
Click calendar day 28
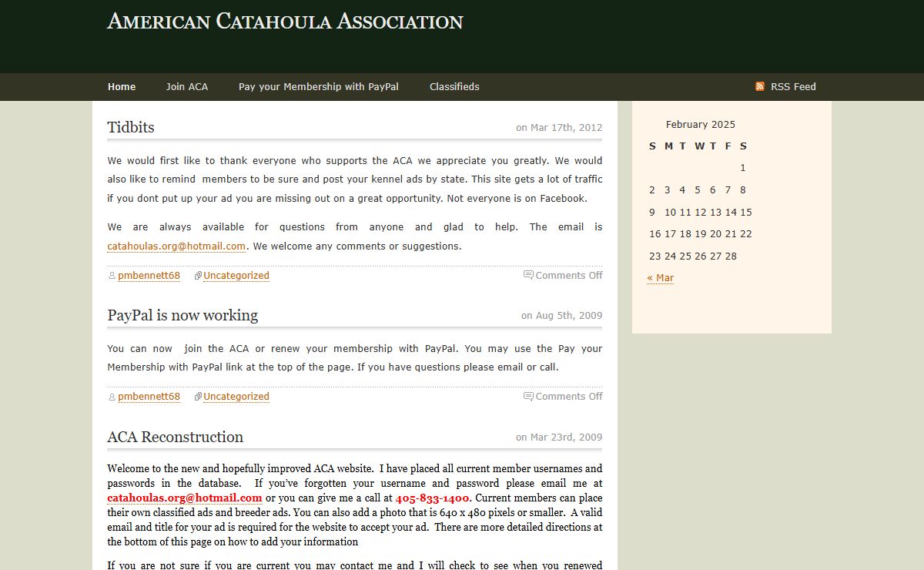(x=731, y=256)
